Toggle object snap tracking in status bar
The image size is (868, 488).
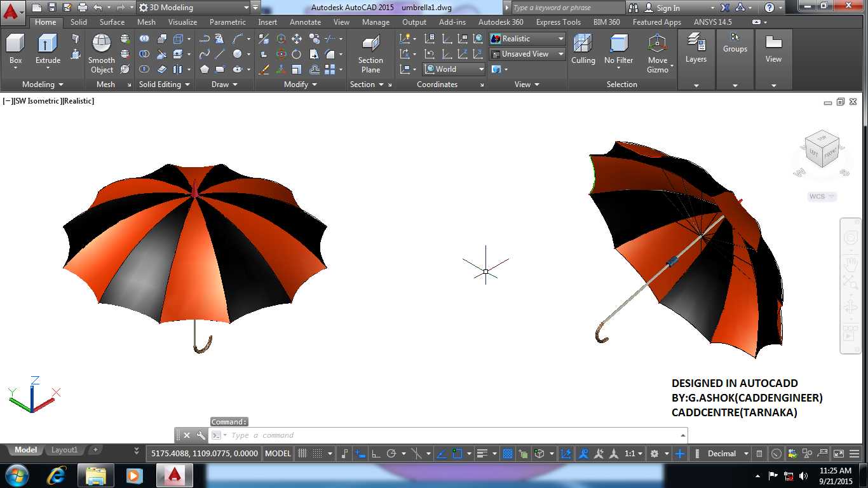441,454
